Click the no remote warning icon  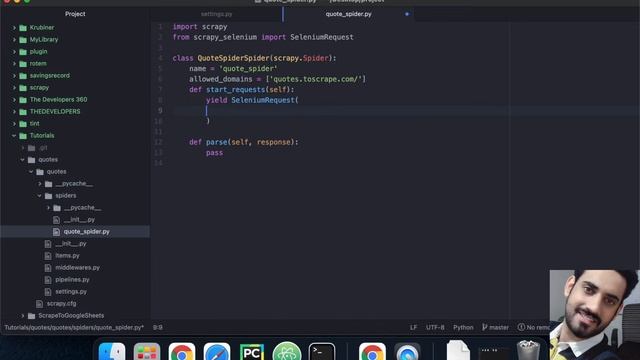[521, 327]
